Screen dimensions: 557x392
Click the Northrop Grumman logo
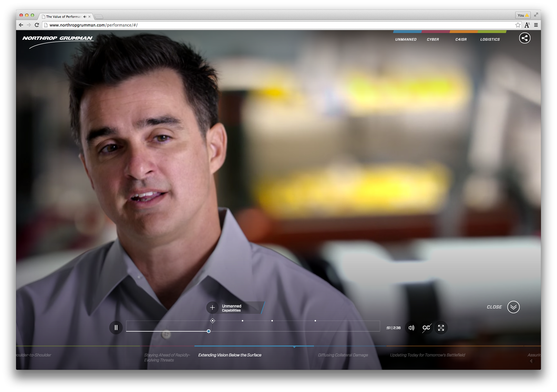tap(57, 39)
